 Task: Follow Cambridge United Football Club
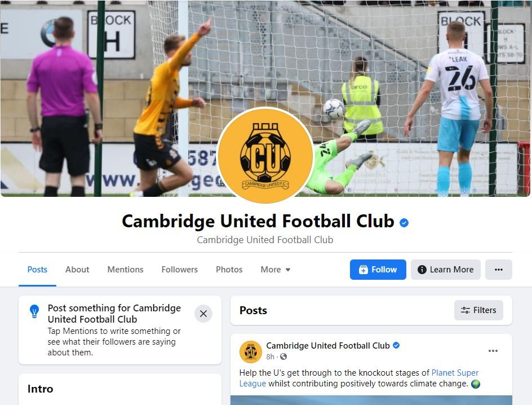tap(378, 270)
